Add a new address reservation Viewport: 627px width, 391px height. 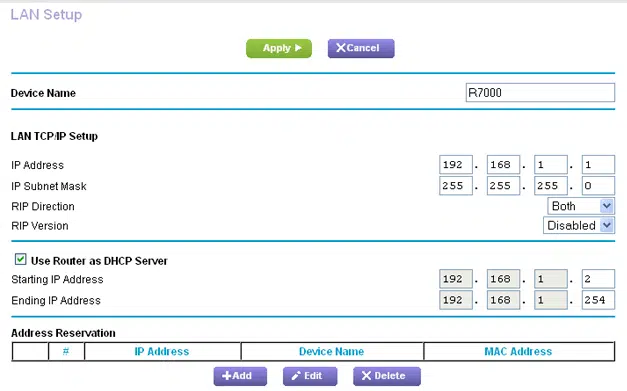click(240, 376)
